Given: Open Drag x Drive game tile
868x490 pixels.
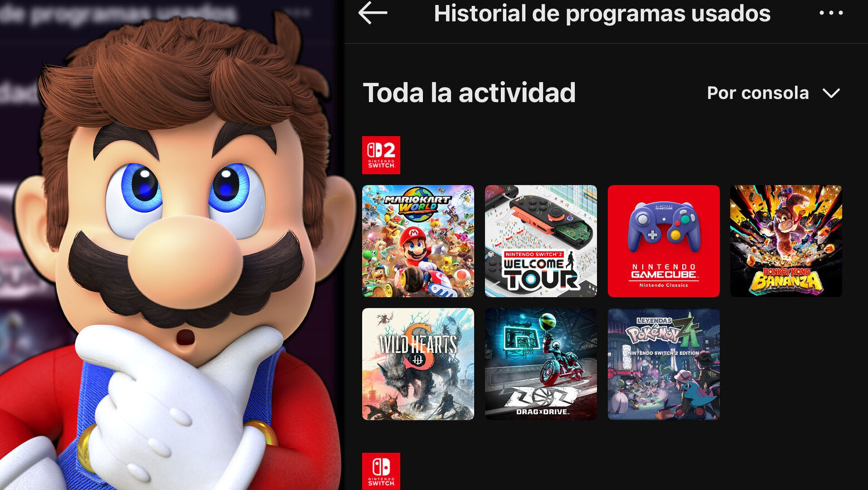Looking at the screenshot, I should click(541, 364).
